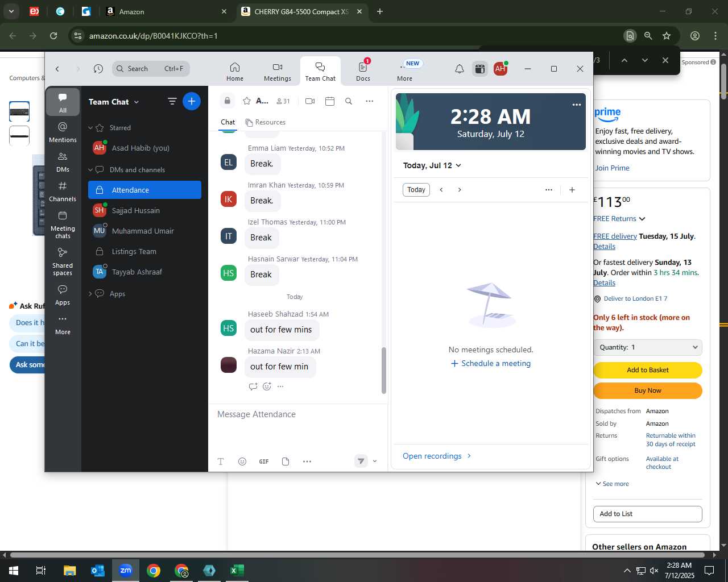Open the Attendance channel

point(144,190)
